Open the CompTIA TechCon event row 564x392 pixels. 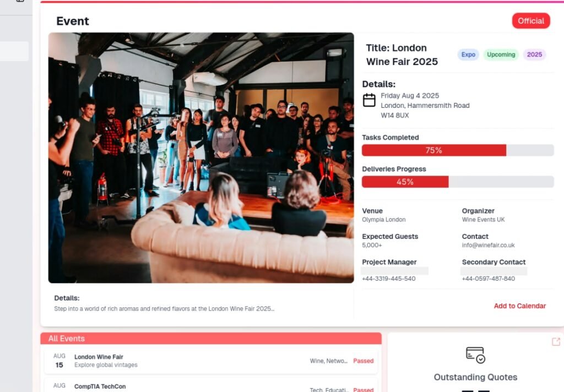coord(211,386)
